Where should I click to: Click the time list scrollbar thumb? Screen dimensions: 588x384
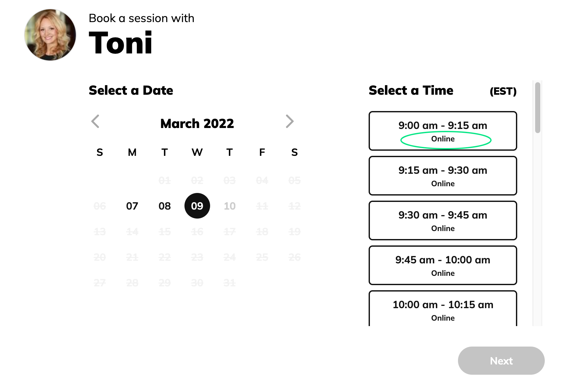538,108
